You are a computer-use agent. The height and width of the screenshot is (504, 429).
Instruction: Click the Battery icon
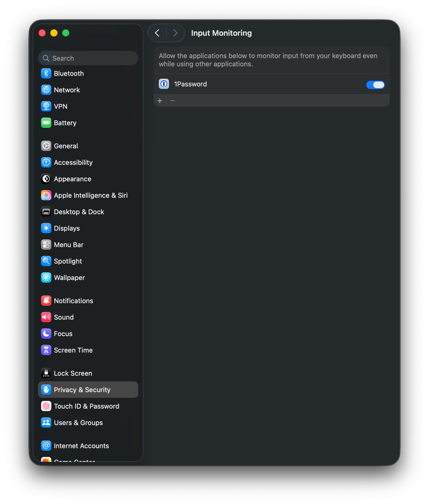point(46,123)
